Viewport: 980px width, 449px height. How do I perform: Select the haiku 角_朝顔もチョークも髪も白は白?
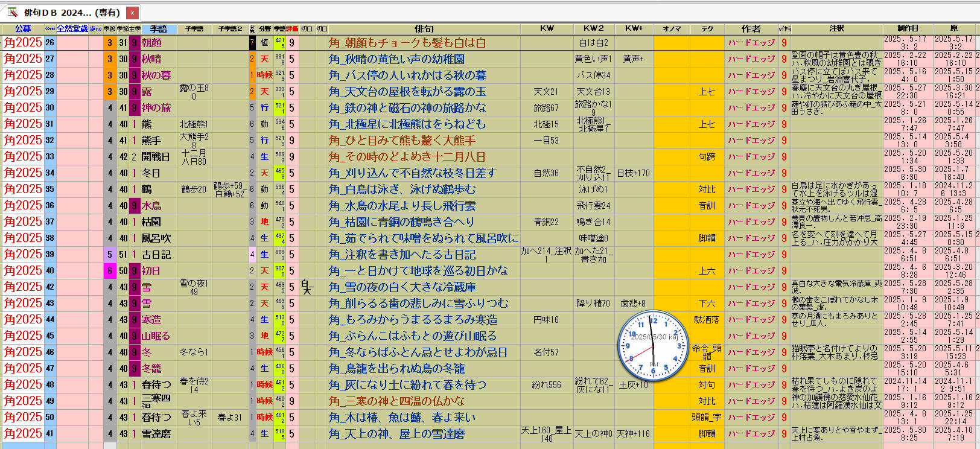(407, 43)
